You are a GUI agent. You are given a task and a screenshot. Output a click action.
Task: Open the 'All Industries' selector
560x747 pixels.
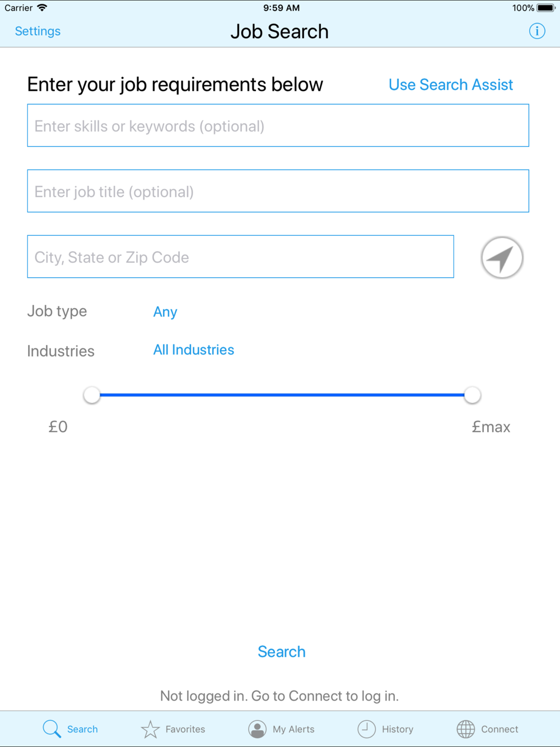click(x=194, y=350)
